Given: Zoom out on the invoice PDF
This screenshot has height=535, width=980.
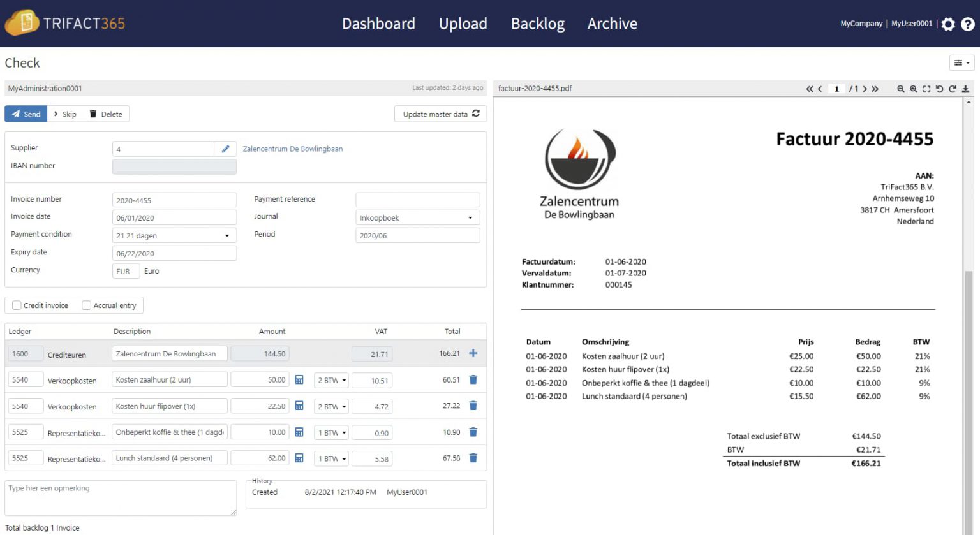Looking at the screenshot, I should (x=901, y=89).
